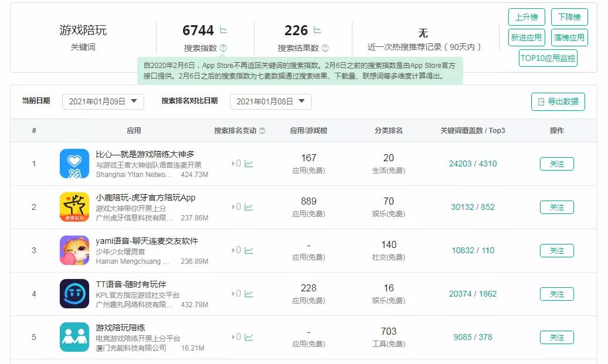Open app title yami语音-聊天连麦交友软件
The width and height of the screenshot is (608, 364).
(x=147, y=241)
